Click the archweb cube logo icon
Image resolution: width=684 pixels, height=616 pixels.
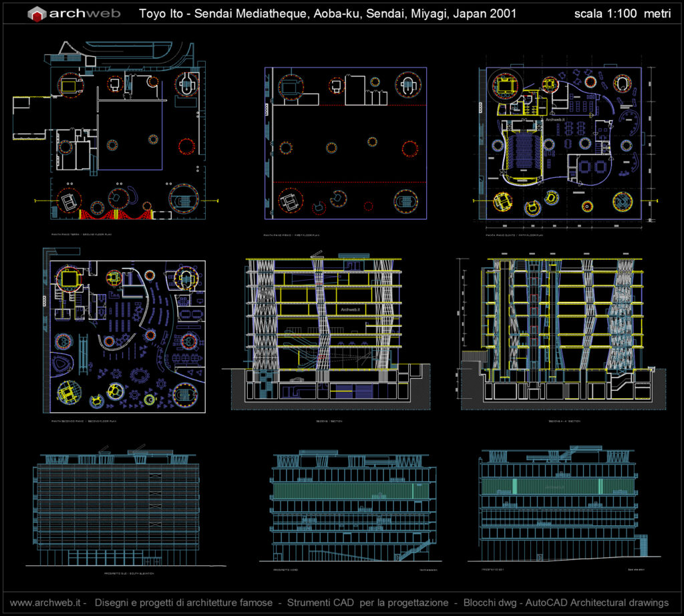tap(37, 14)
